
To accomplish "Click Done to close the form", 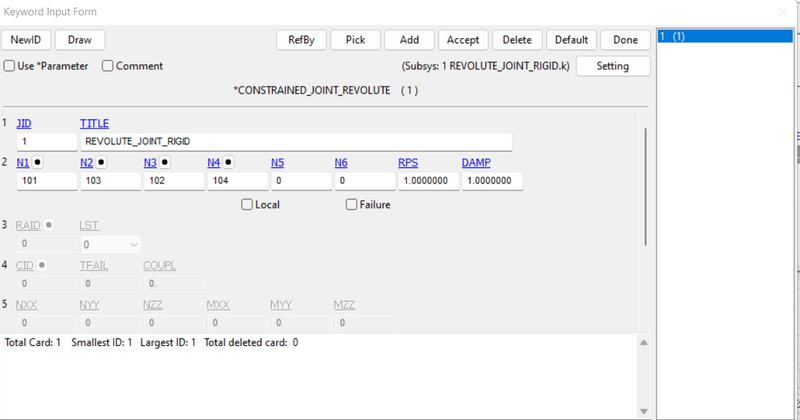I will pos(626,40).
